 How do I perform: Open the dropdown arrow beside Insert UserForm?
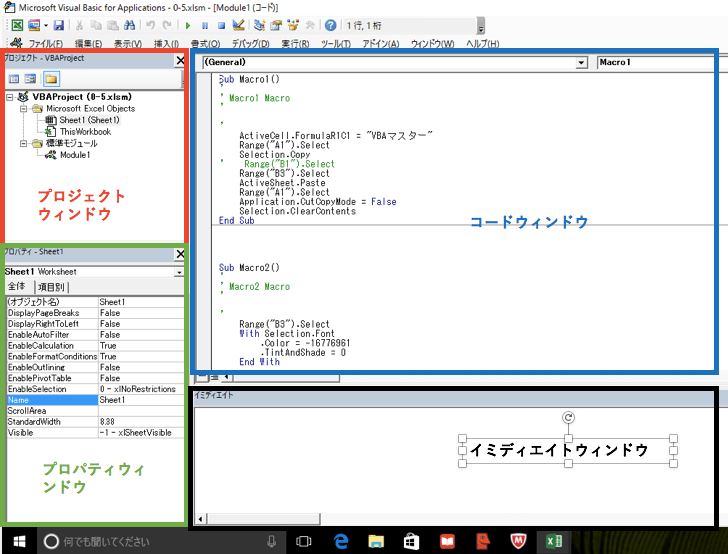point(46,26)
